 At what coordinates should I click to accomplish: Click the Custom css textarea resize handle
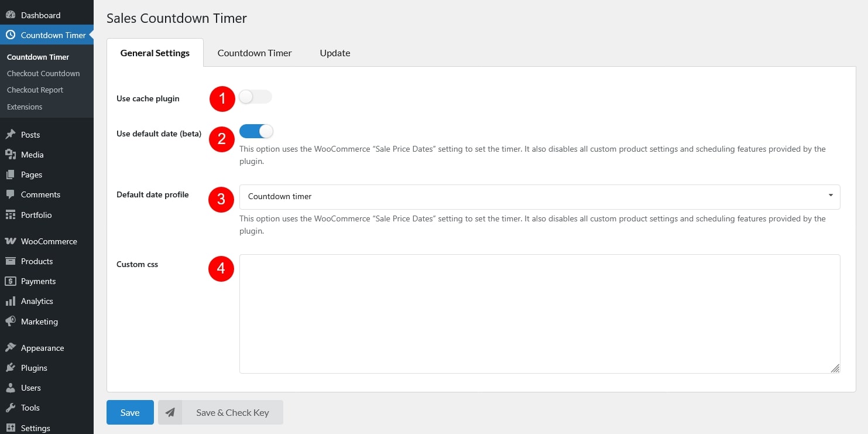click(x=835, y=368)
